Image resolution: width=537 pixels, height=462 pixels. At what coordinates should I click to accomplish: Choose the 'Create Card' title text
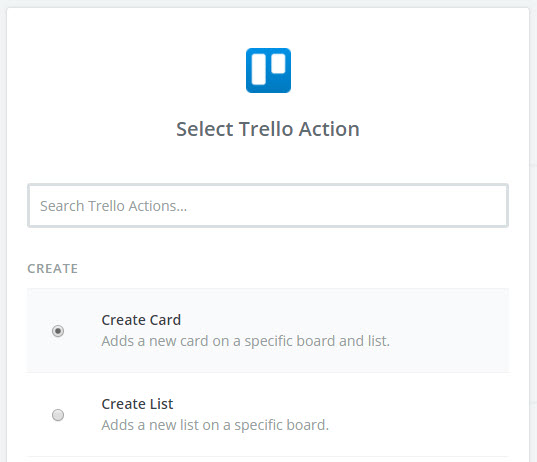[x=141, y=320]
